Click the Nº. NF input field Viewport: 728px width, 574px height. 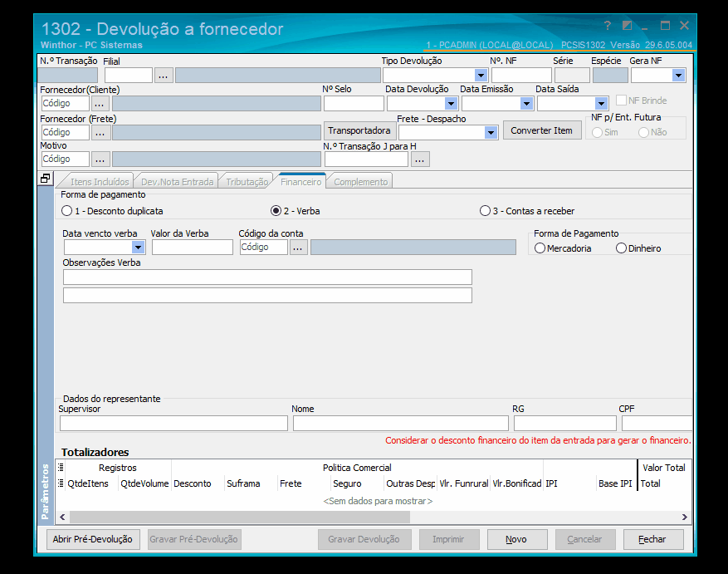pos(521,76)
